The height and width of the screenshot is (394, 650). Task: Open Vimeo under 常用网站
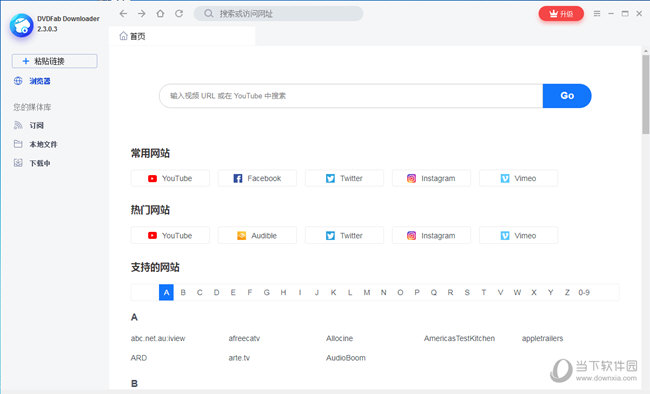point(518,178)
